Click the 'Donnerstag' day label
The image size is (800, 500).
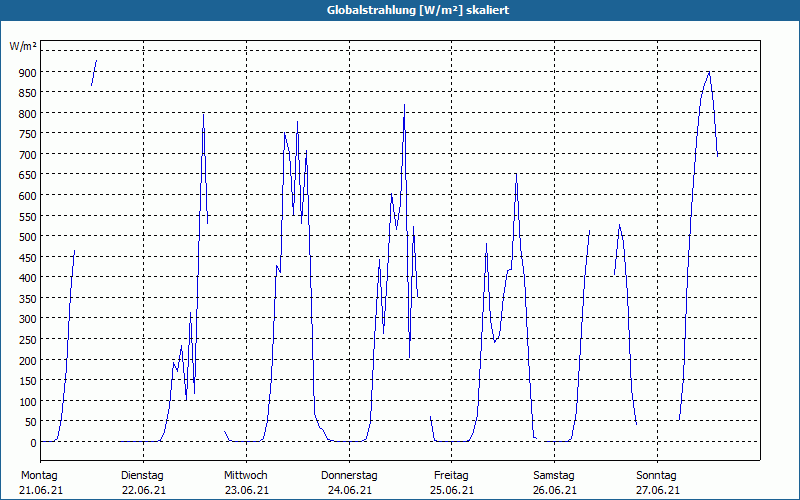349,476
